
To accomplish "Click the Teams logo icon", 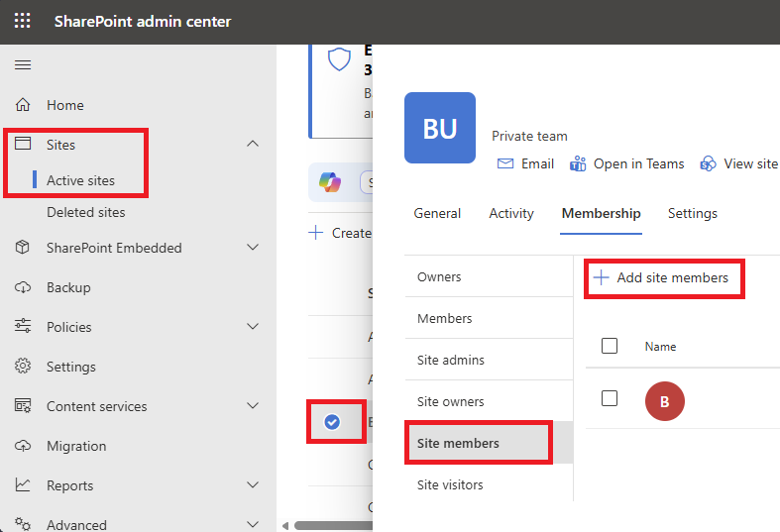I will pyautogui.click(x=578, y=163).
